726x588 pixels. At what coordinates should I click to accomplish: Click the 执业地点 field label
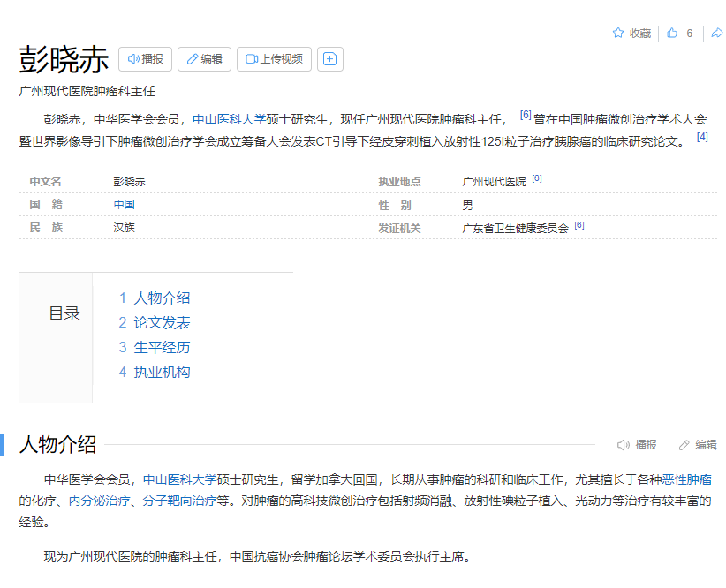(x=399, y=182)
